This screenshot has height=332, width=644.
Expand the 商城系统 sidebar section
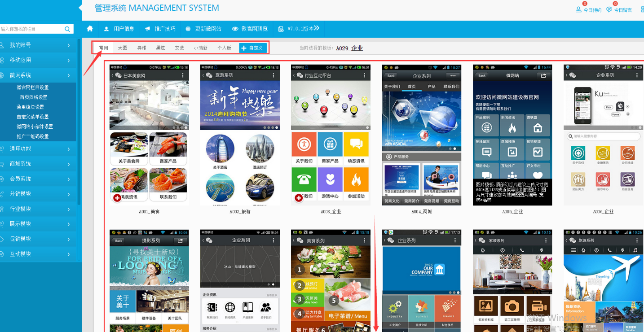point(38,164)
